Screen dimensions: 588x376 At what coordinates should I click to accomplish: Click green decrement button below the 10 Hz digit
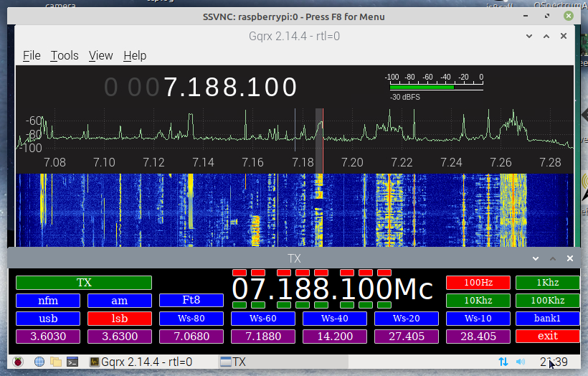366,305
